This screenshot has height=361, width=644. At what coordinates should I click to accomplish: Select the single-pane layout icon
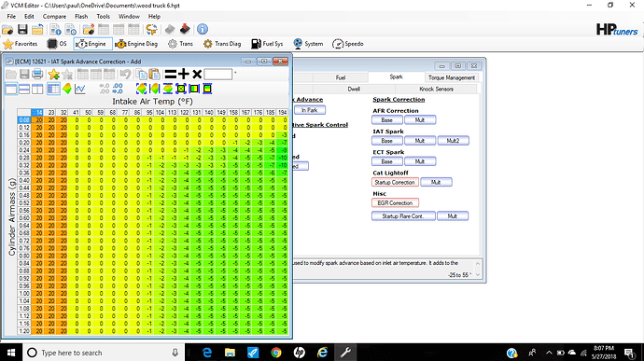[11, 89]
